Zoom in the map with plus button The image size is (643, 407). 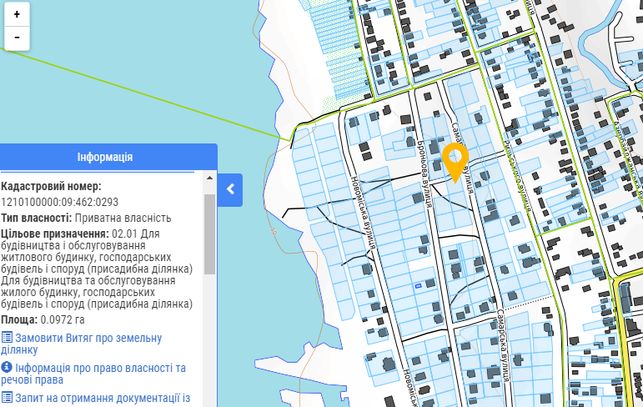pyautogui.click(x=17, y=14)
